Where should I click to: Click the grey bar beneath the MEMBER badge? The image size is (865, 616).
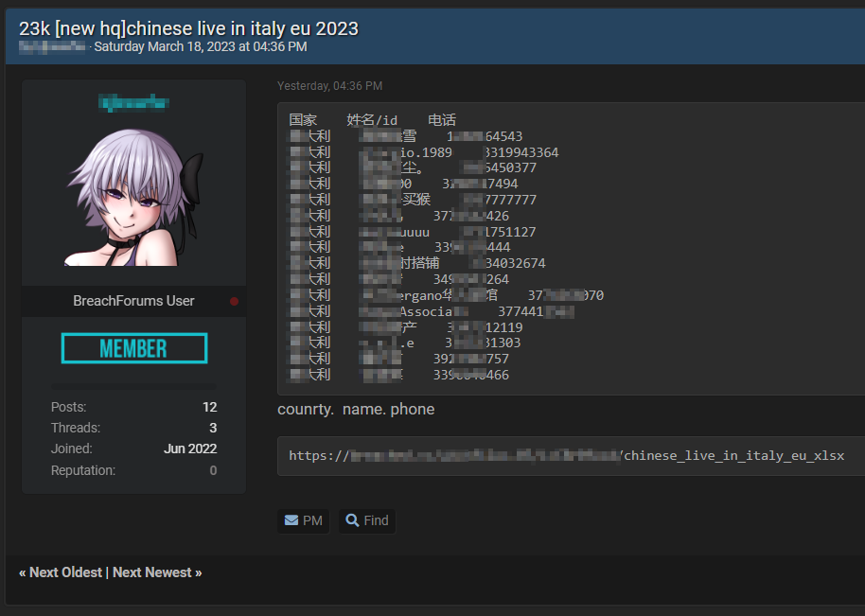pos(133,385)
